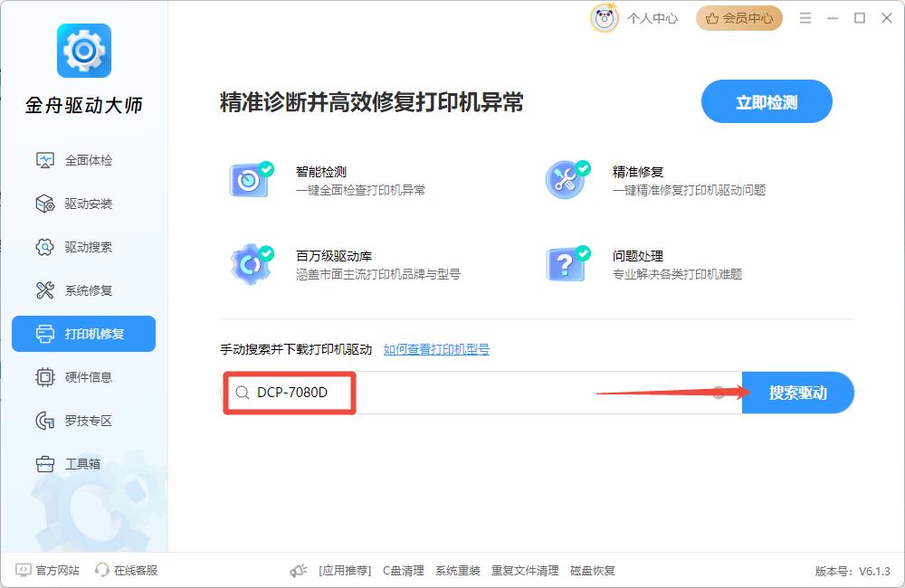
Task: Select 驱动安装 box icon in sidebar
Action: click(45, 204)
